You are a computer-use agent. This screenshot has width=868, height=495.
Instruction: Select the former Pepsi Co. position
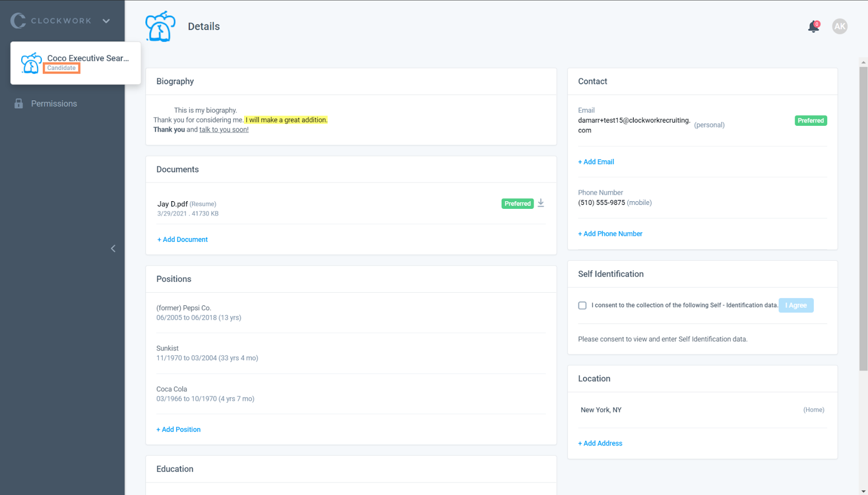click(x=184, y=308)
